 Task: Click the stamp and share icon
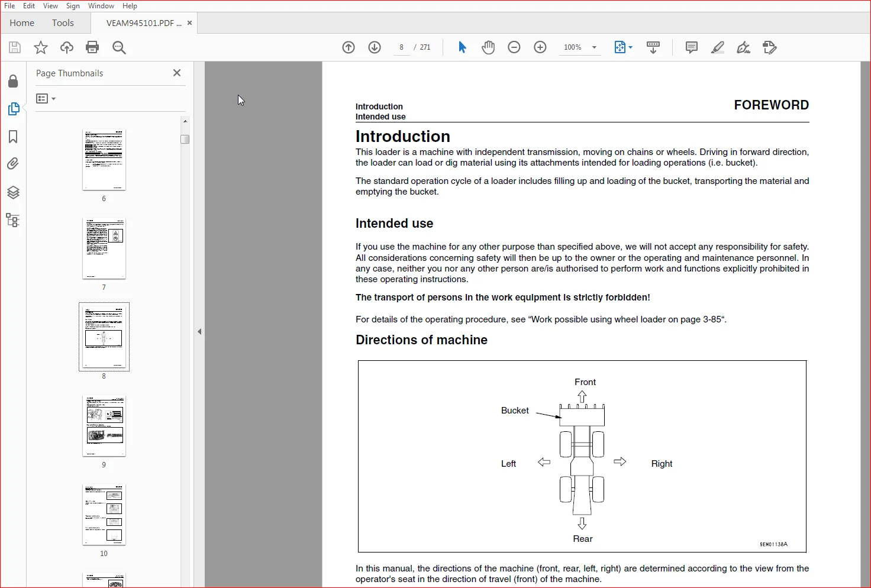(x=769, y=47)
